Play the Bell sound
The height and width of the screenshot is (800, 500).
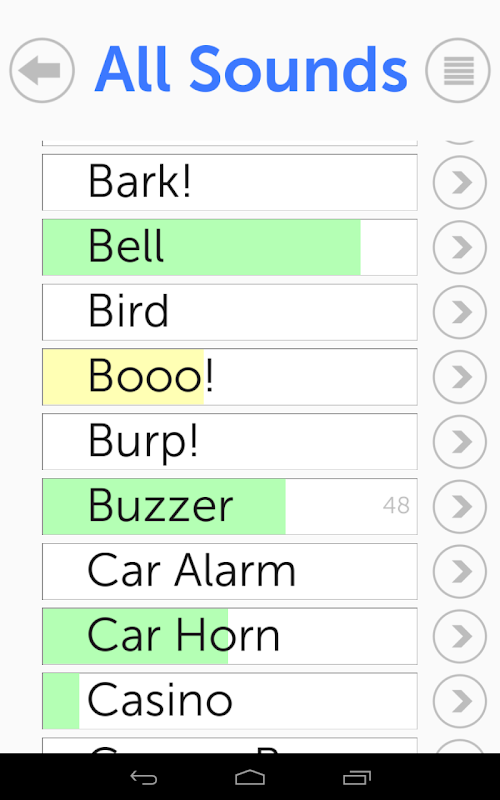coord(230,247)
